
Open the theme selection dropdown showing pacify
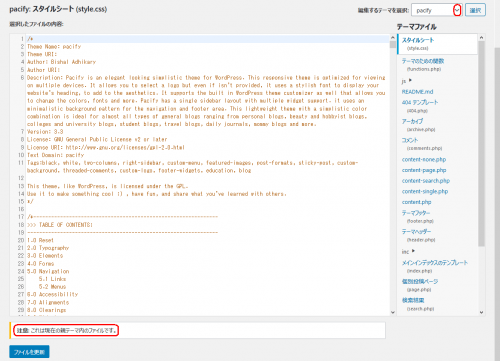coord(437,10)
